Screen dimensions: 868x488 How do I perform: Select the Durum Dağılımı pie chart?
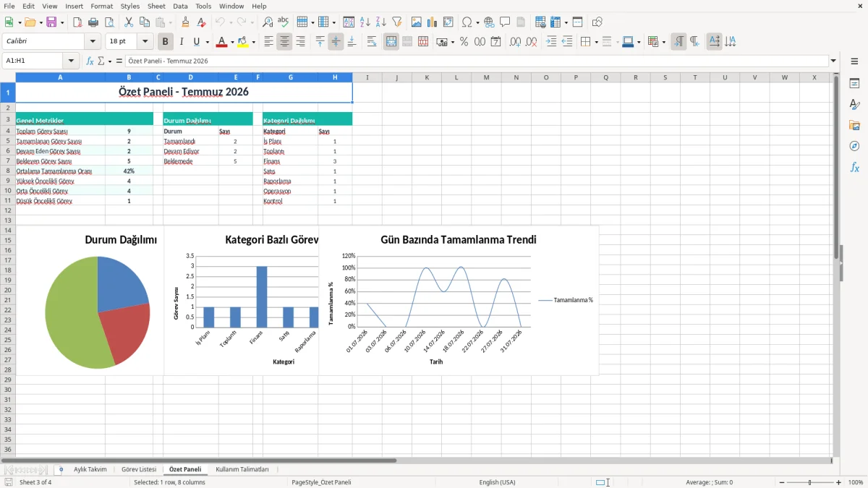(98, 312)
